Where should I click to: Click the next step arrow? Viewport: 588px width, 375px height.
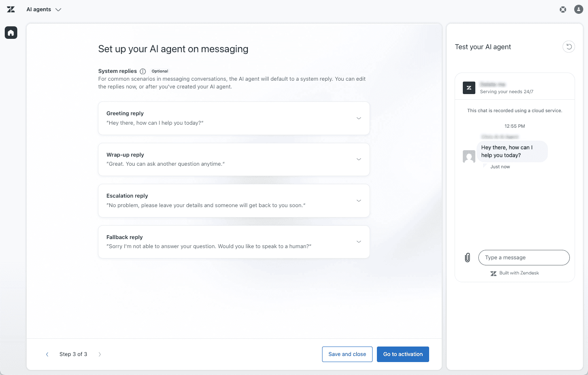tap(100, 354)
